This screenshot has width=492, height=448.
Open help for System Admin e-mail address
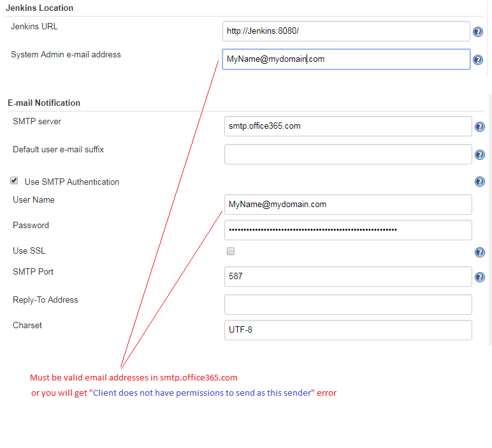(477, 61)
